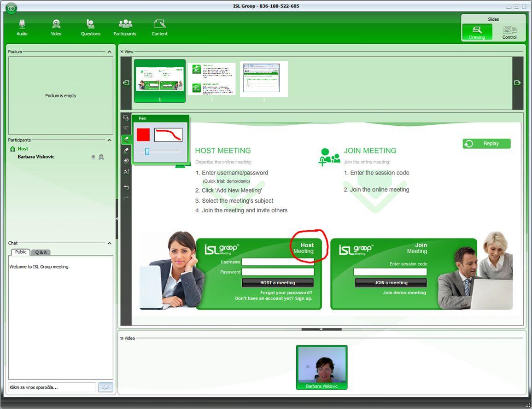Select Barbara Viskovic in the Participants list
This screenshot has height=409, width=532.
pyautogui.click(x=36, y=157)
